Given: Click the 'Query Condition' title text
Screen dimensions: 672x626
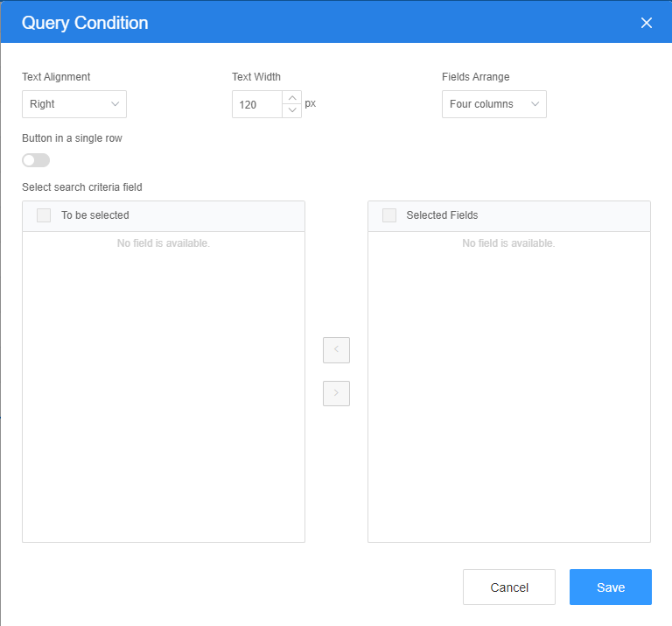Looking at the screenshot, I should [85, 23].
